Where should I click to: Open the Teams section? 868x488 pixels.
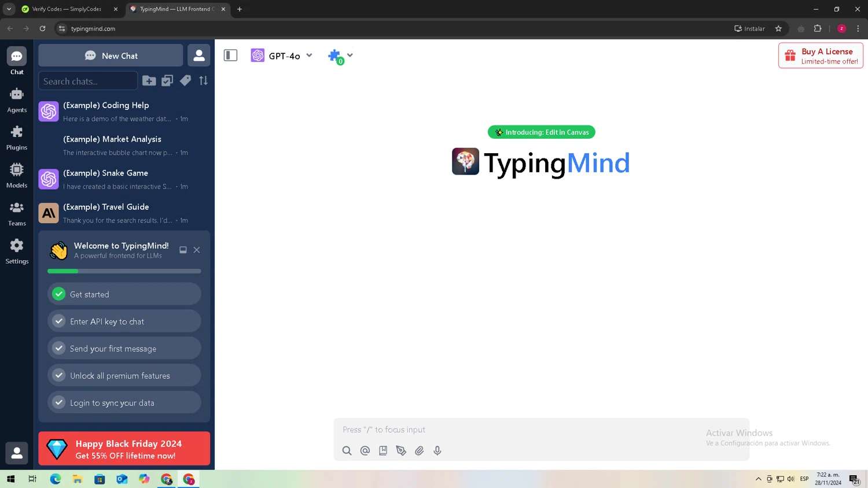[17, 213]
